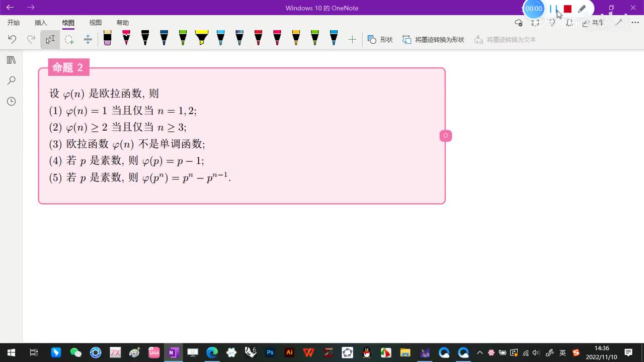The image size is (644, 362).
Task: Open WeChat from the taskbar
Action: [x=75, y=352]
